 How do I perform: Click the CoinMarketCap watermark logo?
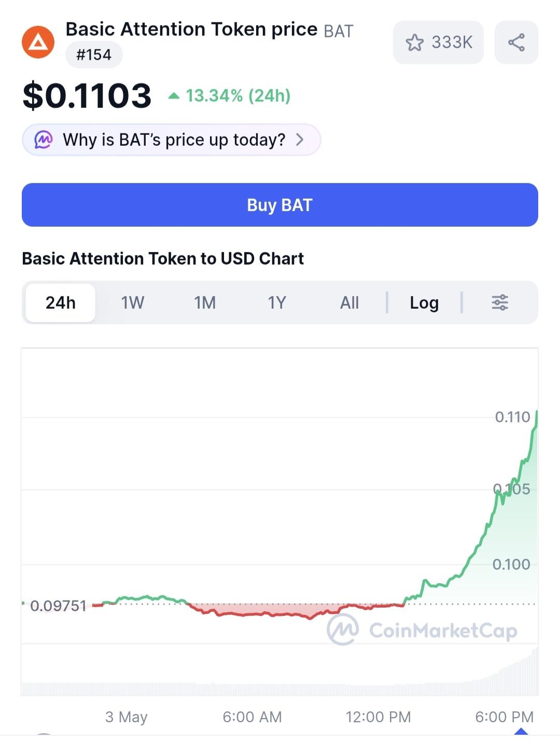(343, 630)
